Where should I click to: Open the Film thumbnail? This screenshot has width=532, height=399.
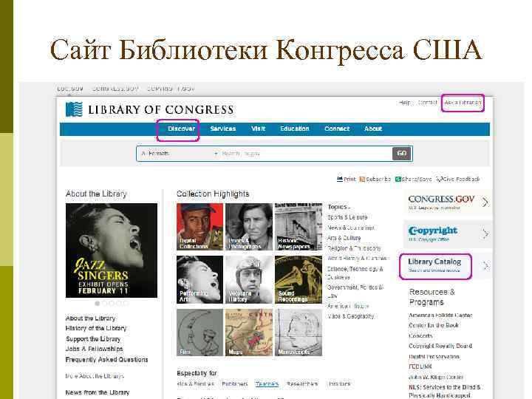point(199,332)
